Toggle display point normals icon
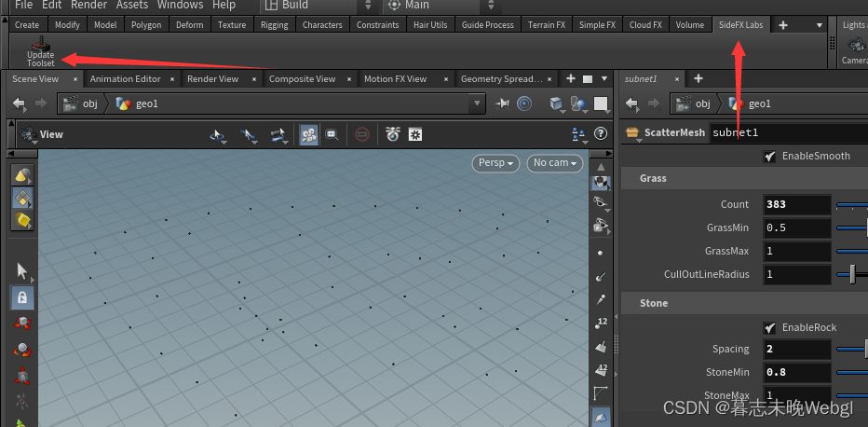868x427 pixels. coord(601,276)
